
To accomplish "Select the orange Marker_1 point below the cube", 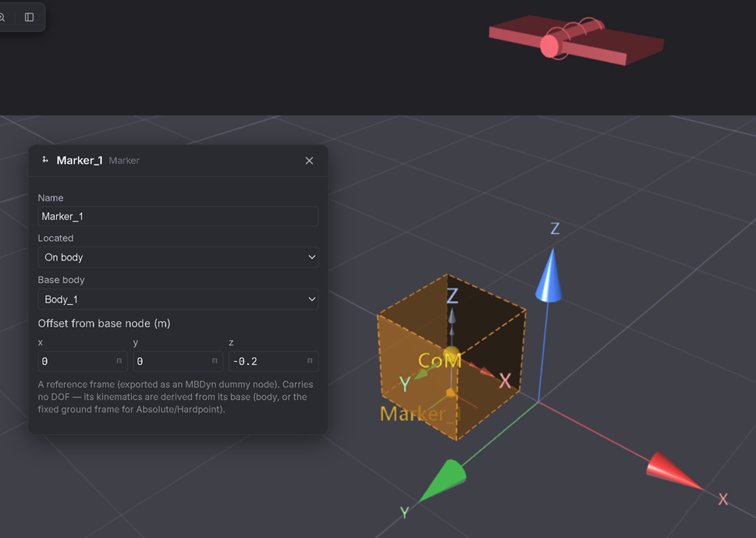I will pos(450,392).
